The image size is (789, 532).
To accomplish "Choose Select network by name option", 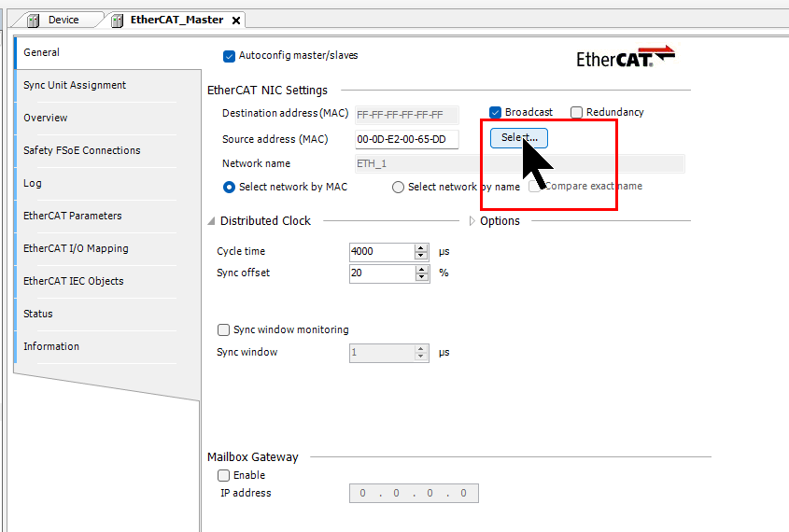I will click(x=399, y=188).
